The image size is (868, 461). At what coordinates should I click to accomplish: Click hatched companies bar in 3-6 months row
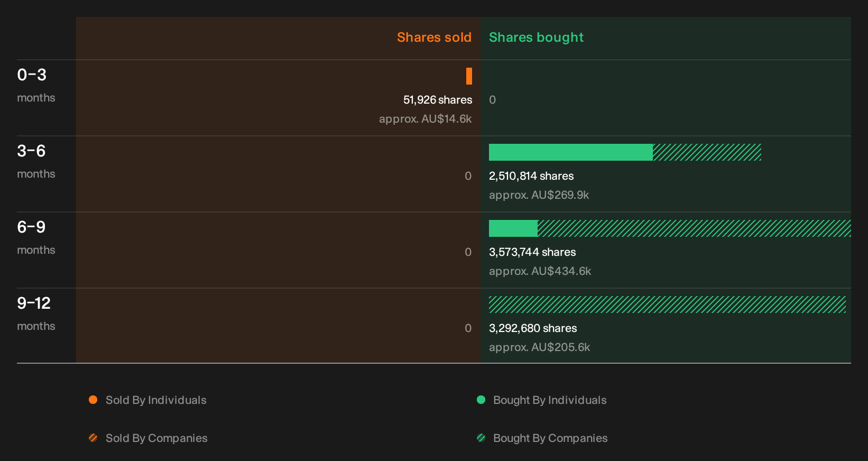707,152
